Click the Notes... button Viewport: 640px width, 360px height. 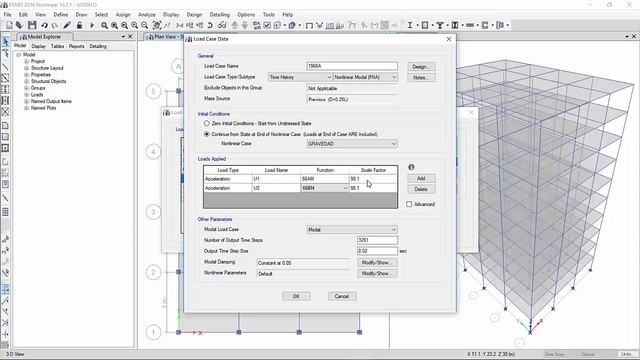(x=421, y=77)
